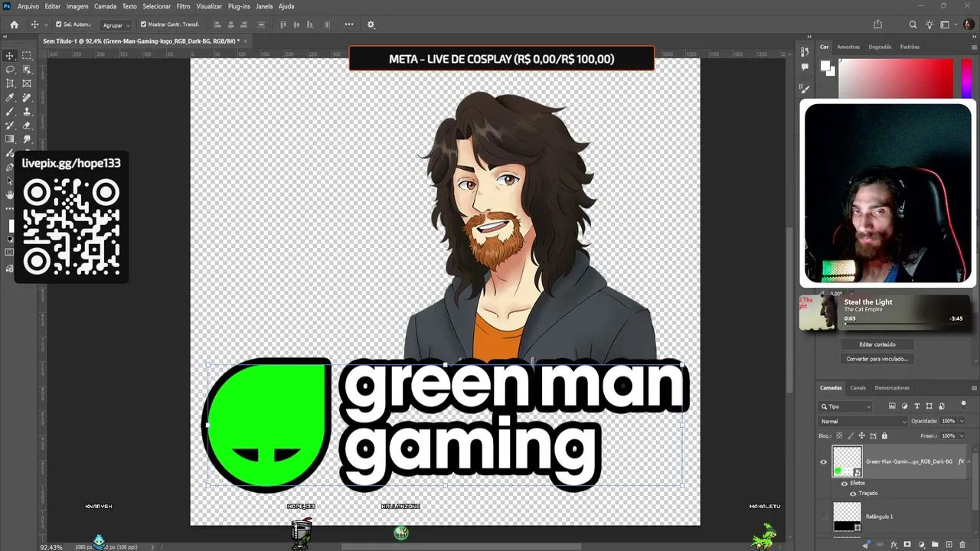The image size is (980, 551).
Task: Filter for adjustment layers icon
Action: tap(904, 406)
